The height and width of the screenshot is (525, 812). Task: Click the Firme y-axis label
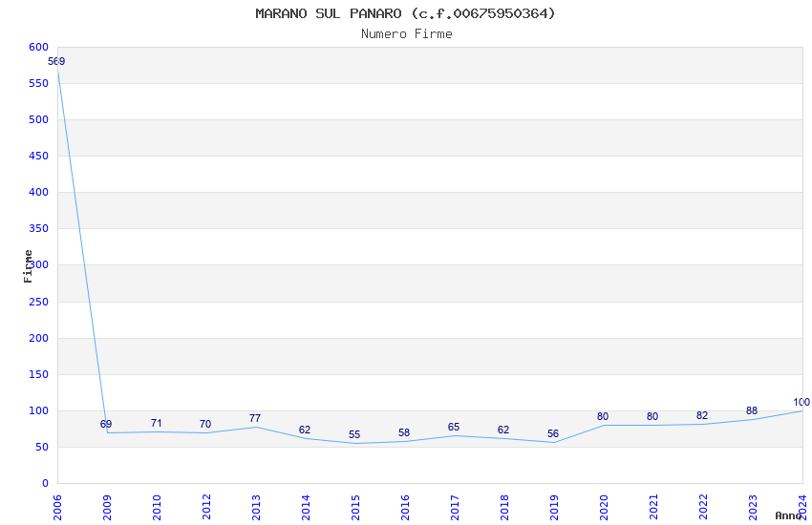pos(28,266)
